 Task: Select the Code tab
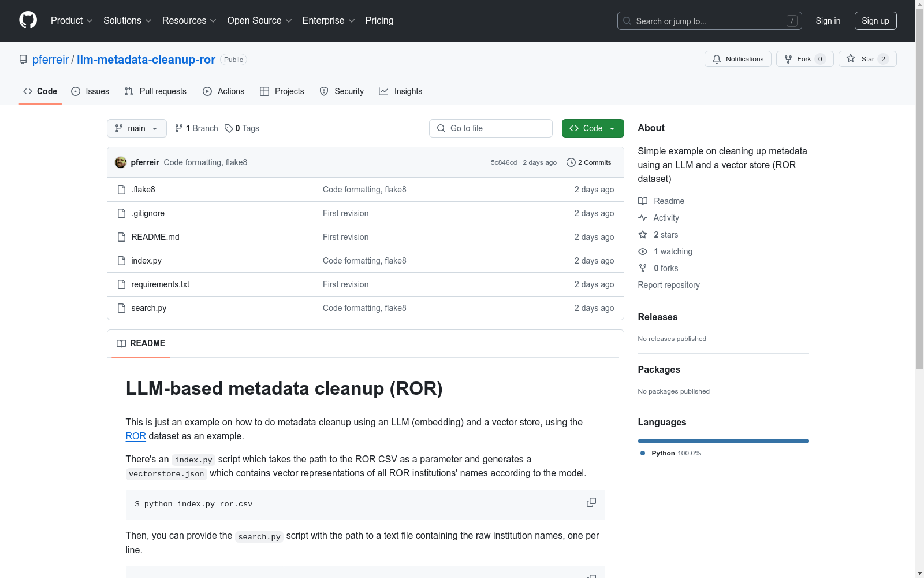point(40,91)
